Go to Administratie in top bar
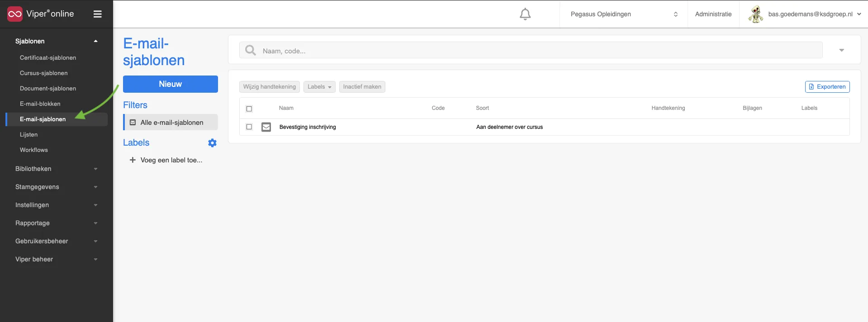Image resolution: width=868 pixels, height=322 pixels. [713, 14]
